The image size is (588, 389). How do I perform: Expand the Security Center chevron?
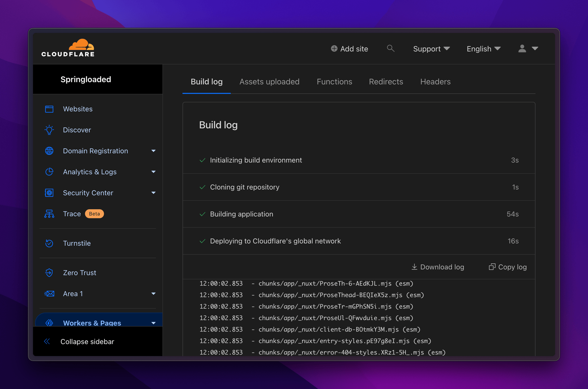(154, 193)
